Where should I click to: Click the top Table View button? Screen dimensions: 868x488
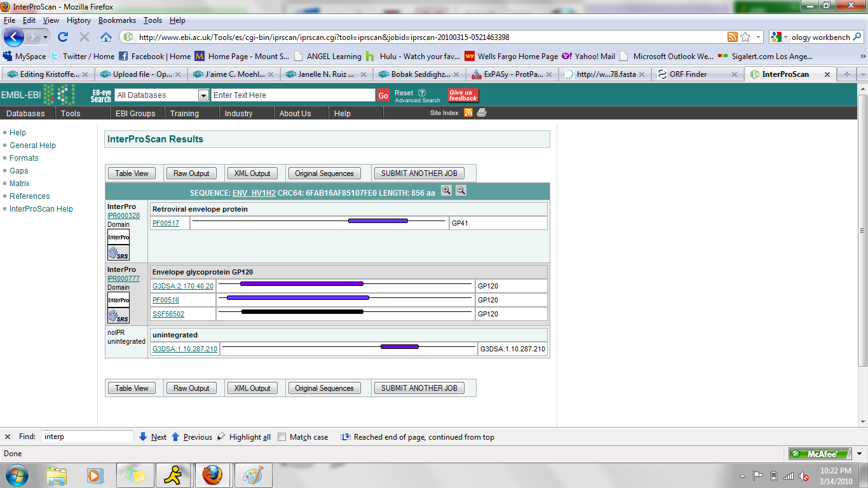click(x=132, y=173)
